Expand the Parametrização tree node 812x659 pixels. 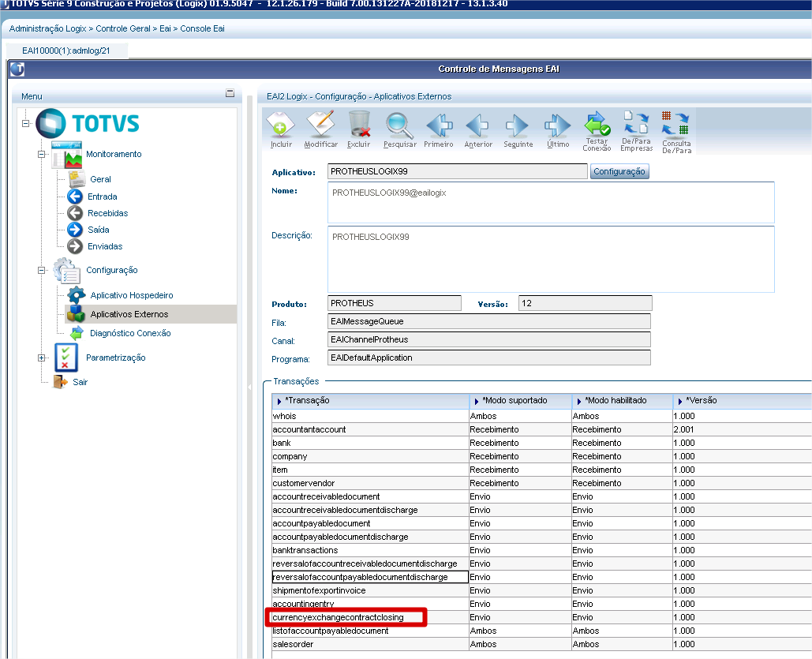pyautogui.click(x=41, y=358)
